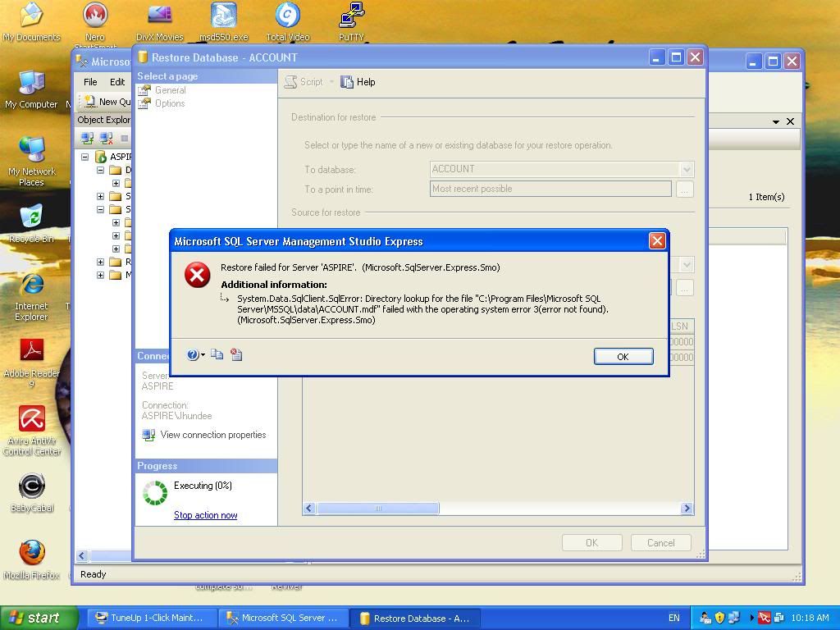Click the horizontal scrollbar in backup sets grid
This screenshot has width=840, height=630.
pyautogui.click(x=378, y=509)
